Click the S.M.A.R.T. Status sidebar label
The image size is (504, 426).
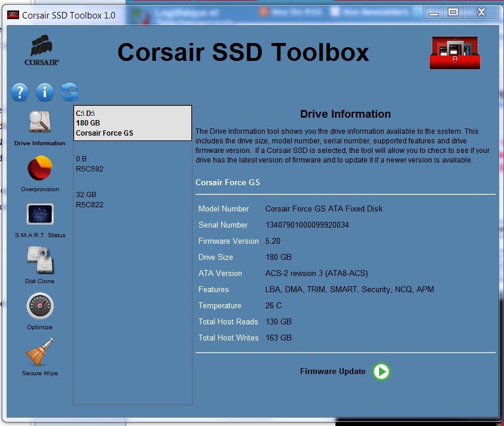(40, 235)
